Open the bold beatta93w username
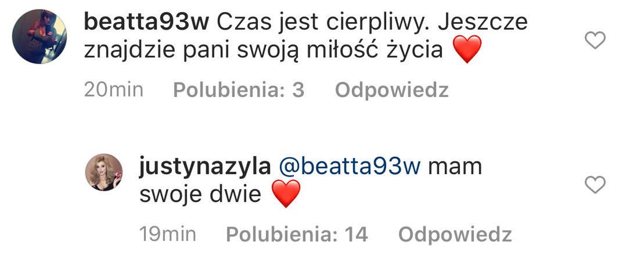This screenshot has height=274, width=644. point(146,23)
